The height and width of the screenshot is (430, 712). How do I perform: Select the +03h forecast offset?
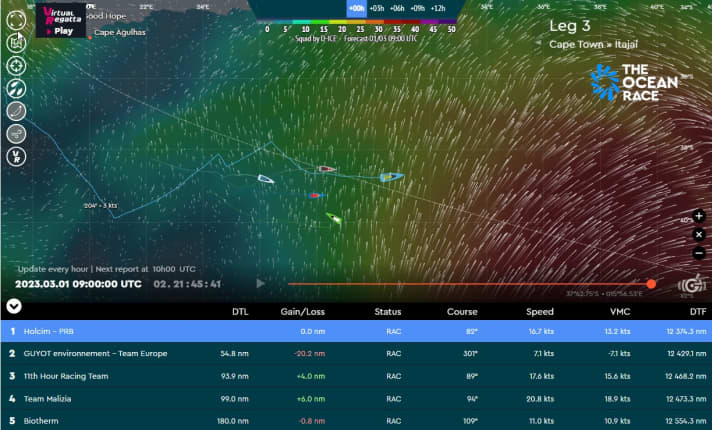(x=377, y=8)
